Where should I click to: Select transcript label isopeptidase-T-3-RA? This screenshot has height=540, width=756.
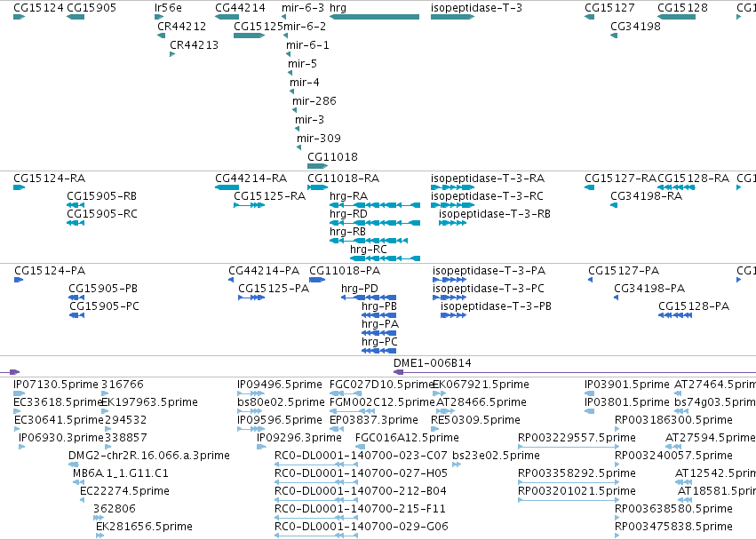(488, 179)
